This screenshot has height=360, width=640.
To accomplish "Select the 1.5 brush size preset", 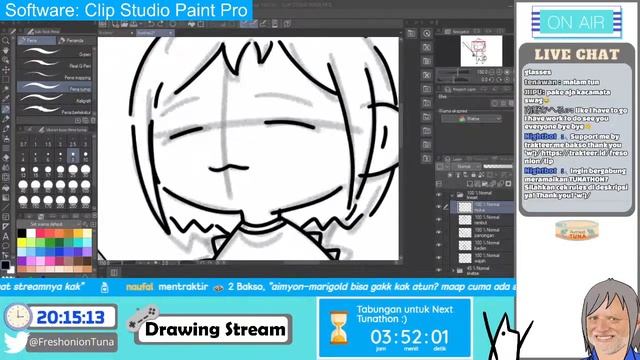I will [48, 144].
